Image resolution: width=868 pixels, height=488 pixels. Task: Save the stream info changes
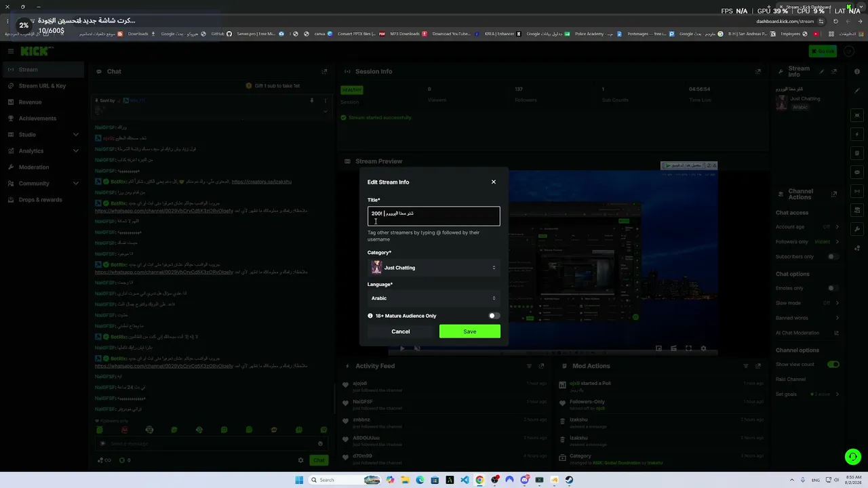(470, 331)
